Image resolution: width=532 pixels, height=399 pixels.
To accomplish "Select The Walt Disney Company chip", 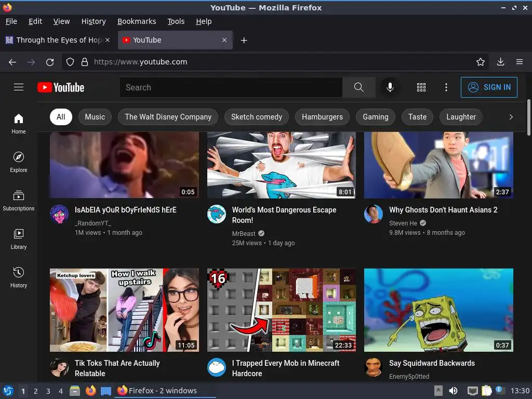I will point(168,117).
